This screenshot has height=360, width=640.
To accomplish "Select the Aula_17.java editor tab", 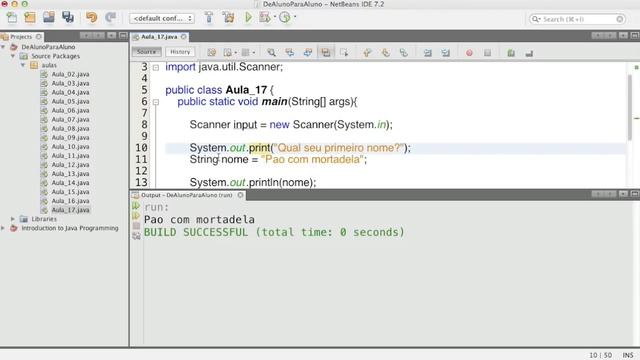I will 159,37.
